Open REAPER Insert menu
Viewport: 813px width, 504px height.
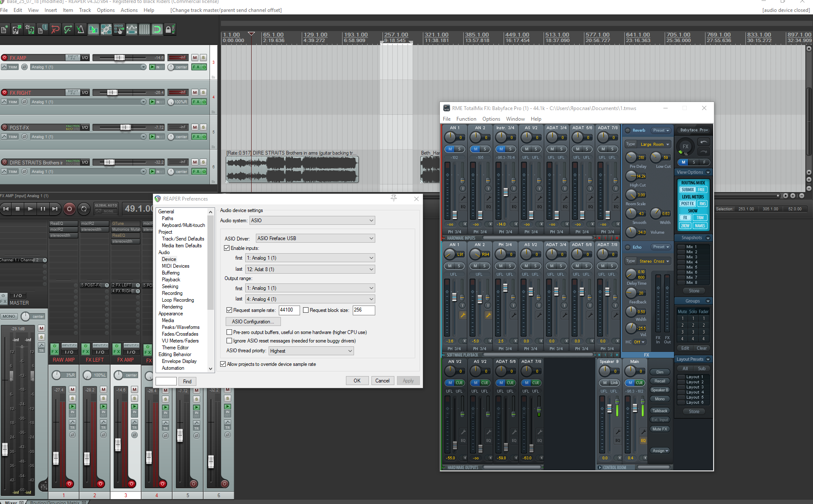(51, 10)
